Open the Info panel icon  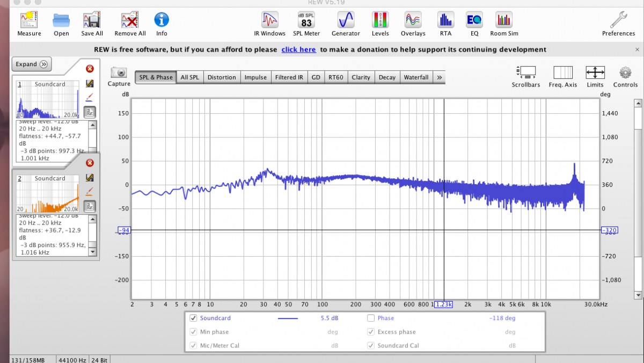[x=162, y=20]
